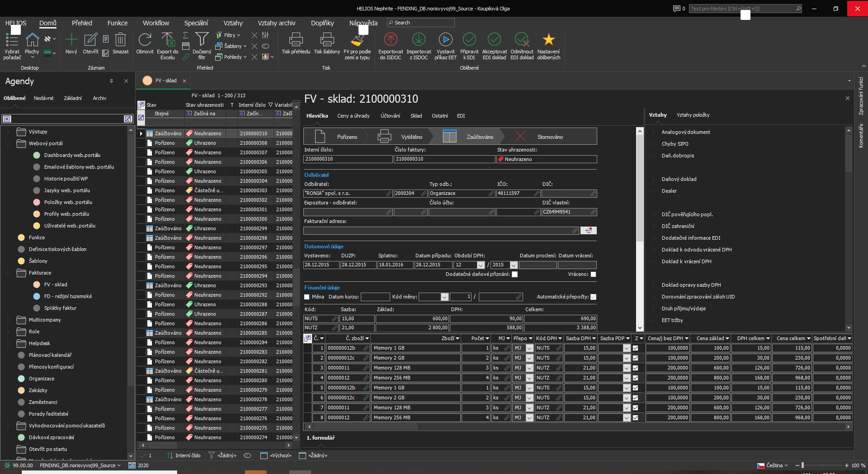
Task: Click the Vytištěno status button
Action: tap(411, 137)
